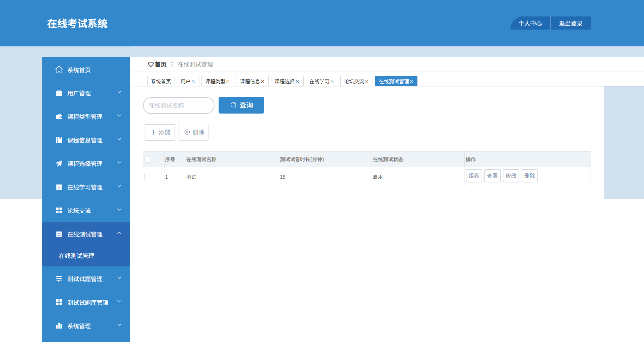The width and height of the screenshot is (644, 342).
Task: Expand the 课程选择管理 menu chevron
Action: click(119, 163)
